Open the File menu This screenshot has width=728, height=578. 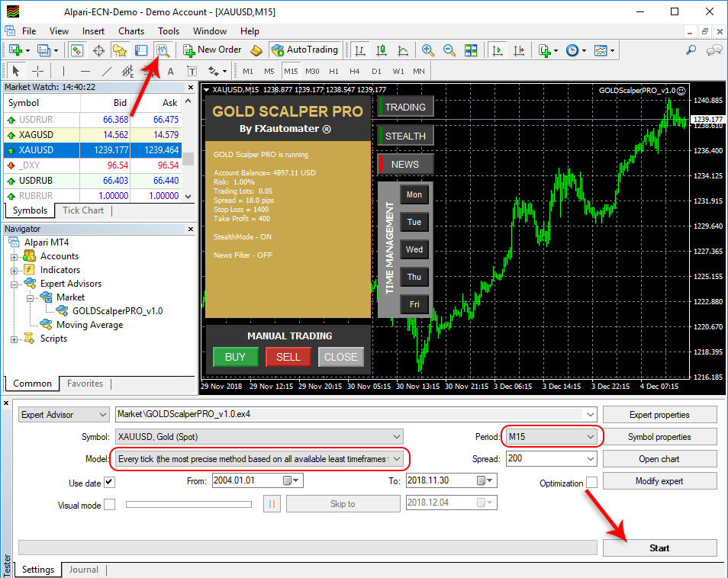coord(29,31)
